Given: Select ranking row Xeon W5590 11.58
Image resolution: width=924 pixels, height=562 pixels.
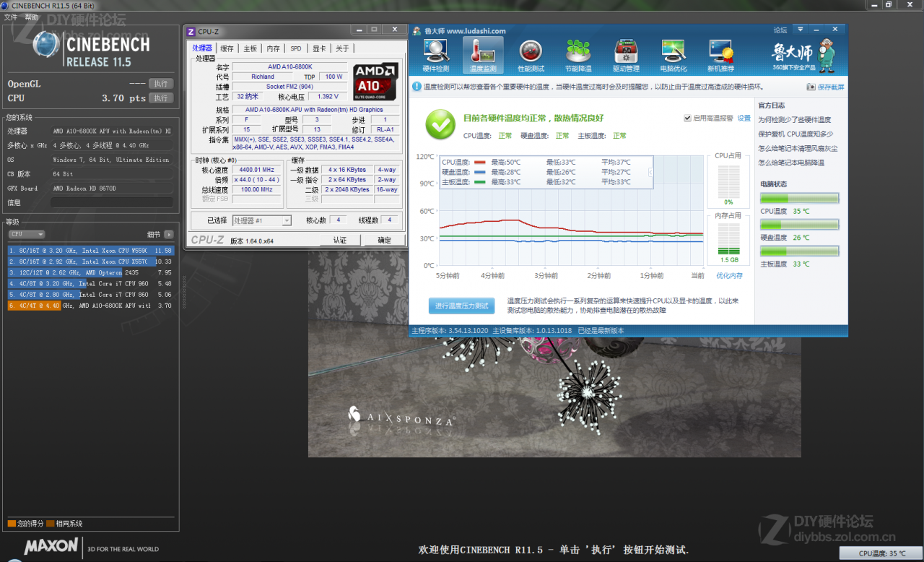Looking at the screenshot, I should tap(91, 251).
